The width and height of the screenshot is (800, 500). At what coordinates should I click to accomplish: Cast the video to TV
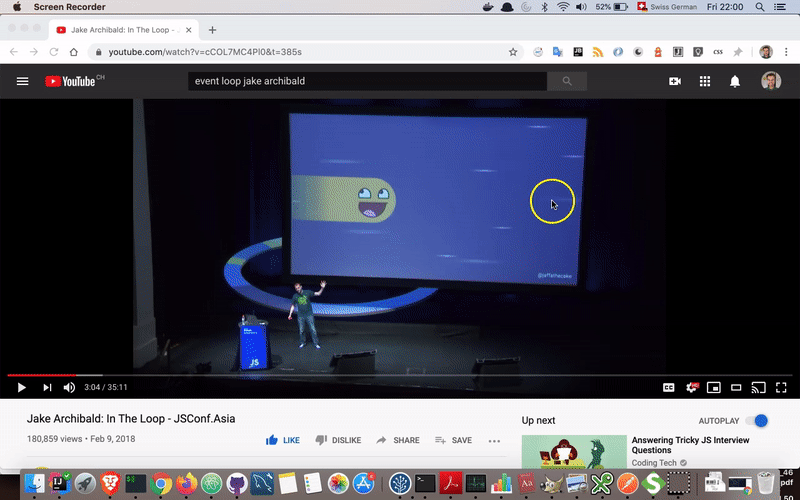point(758,388)
